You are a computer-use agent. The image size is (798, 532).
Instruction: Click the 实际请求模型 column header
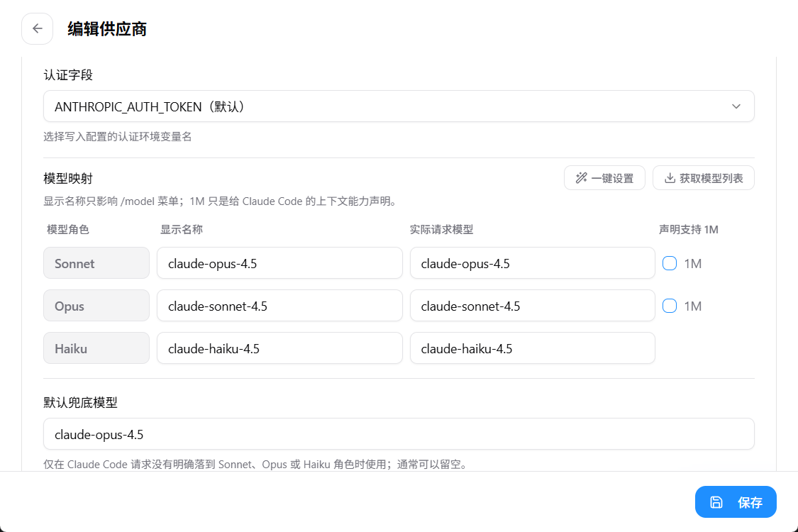(441, 230)
